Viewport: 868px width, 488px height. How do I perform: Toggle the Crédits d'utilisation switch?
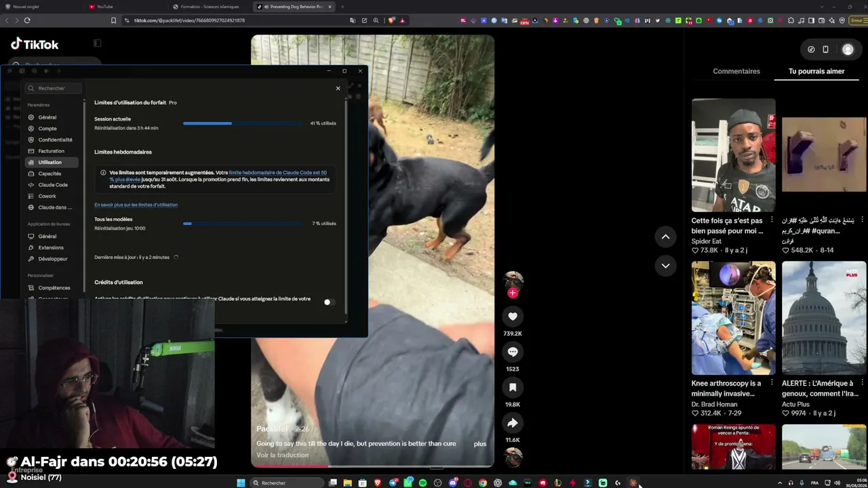pyautogui.click(x=330, y=302)
